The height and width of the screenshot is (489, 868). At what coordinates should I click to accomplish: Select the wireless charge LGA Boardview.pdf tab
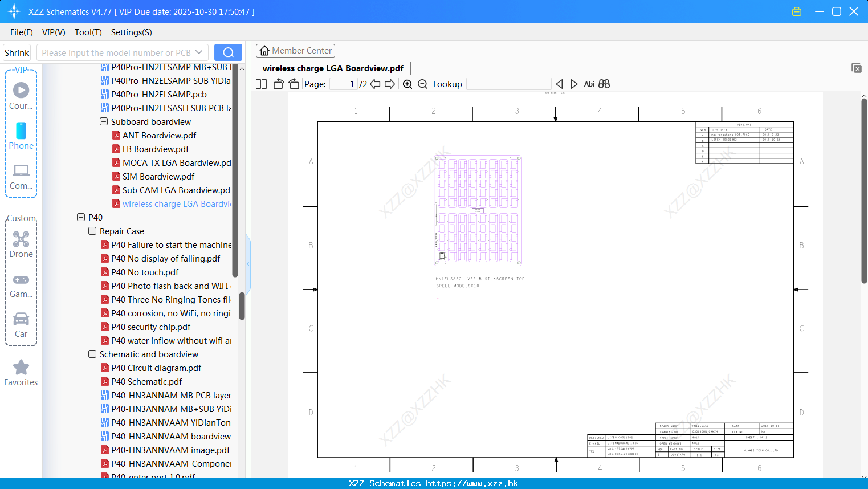tap(333, 68)
